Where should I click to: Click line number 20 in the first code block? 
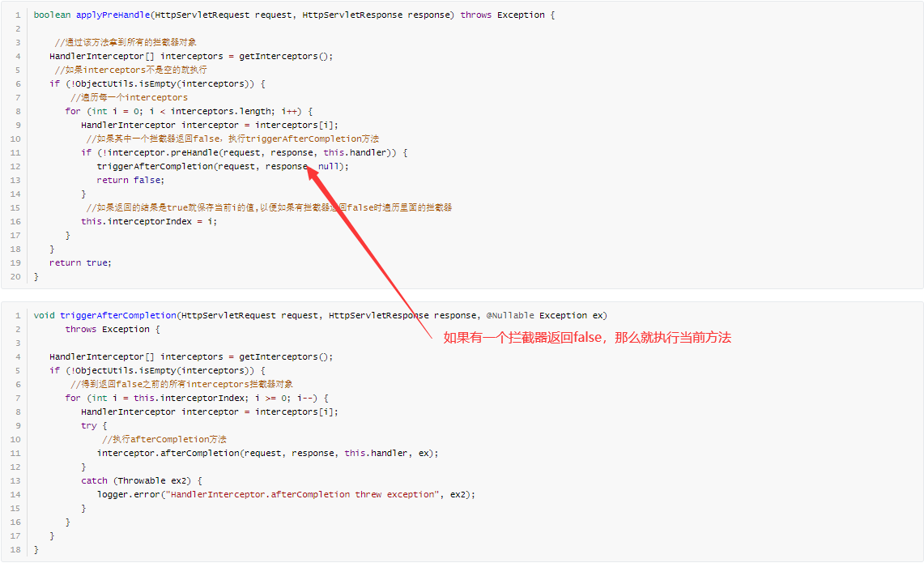[x=16, y=276]
